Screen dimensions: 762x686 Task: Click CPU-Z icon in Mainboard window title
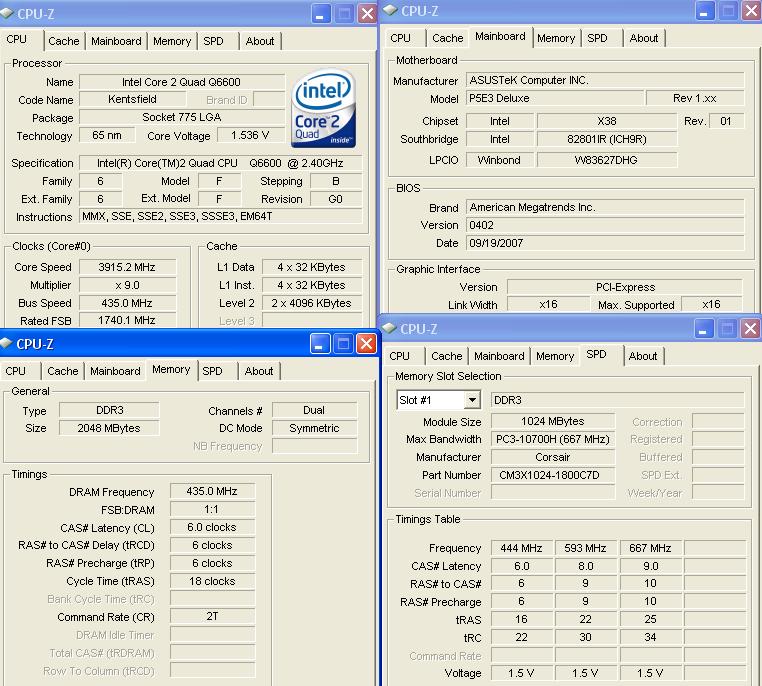click(390, 11)
